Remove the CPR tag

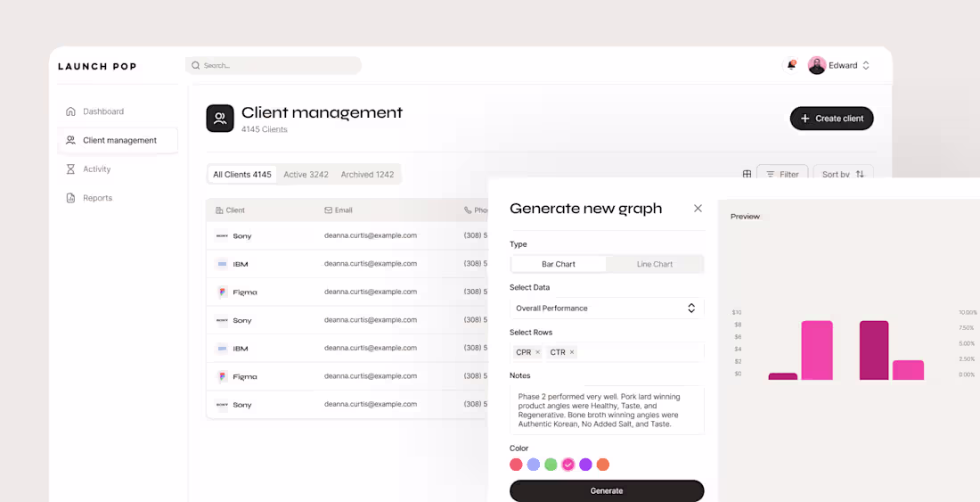click(x=537, y=352)
